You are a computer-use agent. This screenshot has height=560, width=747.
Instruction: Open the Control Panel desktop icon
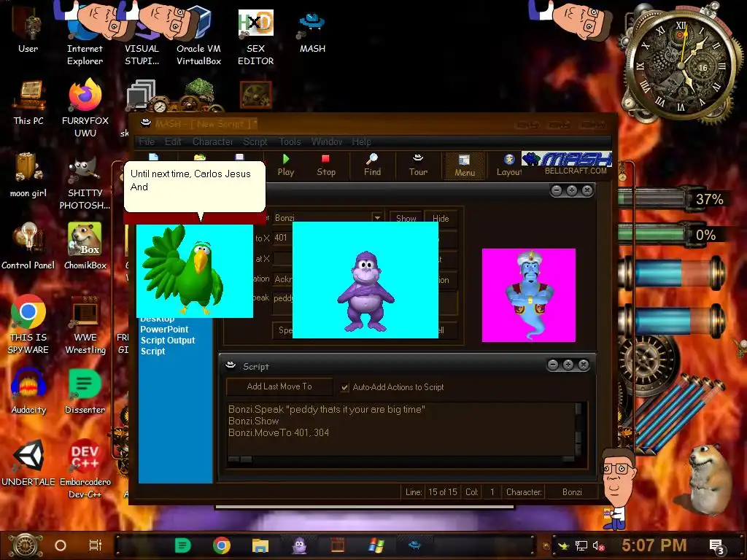click(x=28, y=246)
